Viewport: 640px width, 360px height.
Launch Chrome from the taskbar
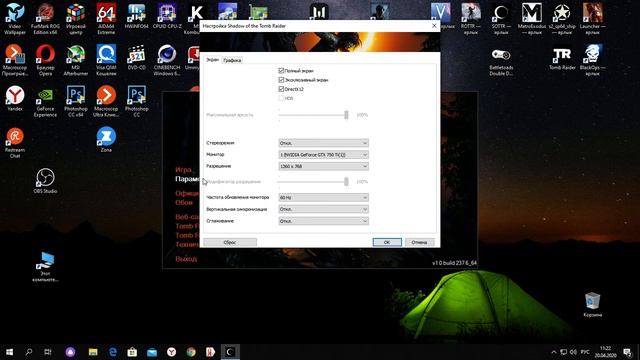tap(191, 352)
